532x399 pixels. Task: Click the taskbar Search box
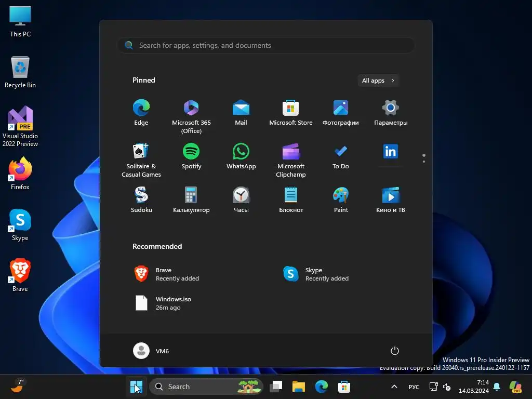click(x=206, y=387)
